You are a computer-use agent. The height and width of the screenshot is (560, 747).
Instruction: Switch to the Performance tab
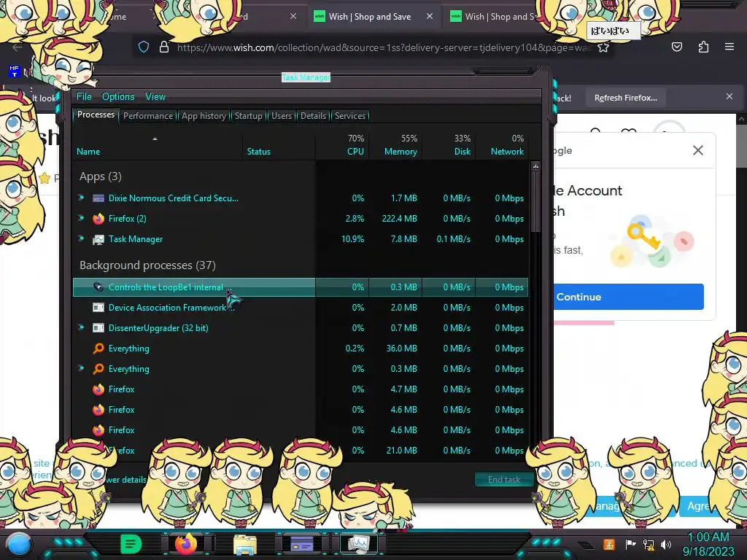[147, 116]
